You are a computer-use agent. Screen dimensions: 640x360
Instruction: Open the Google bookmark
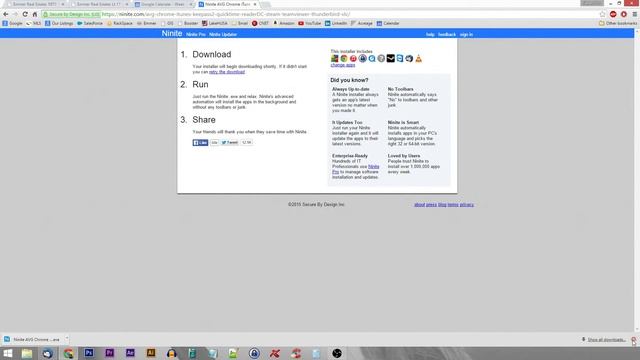pos(12,23)
